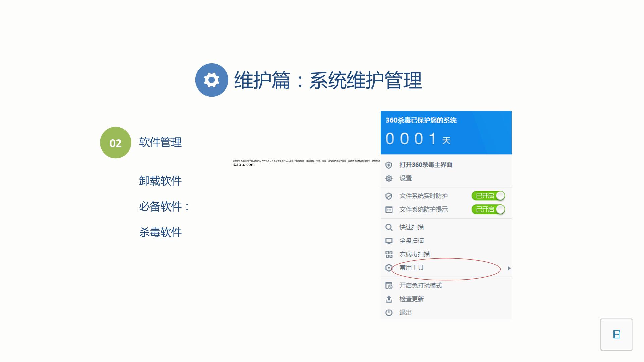Choose 快速扫描 from the menu
Screen dimensions: 644x362
click(x=446, y=227)
